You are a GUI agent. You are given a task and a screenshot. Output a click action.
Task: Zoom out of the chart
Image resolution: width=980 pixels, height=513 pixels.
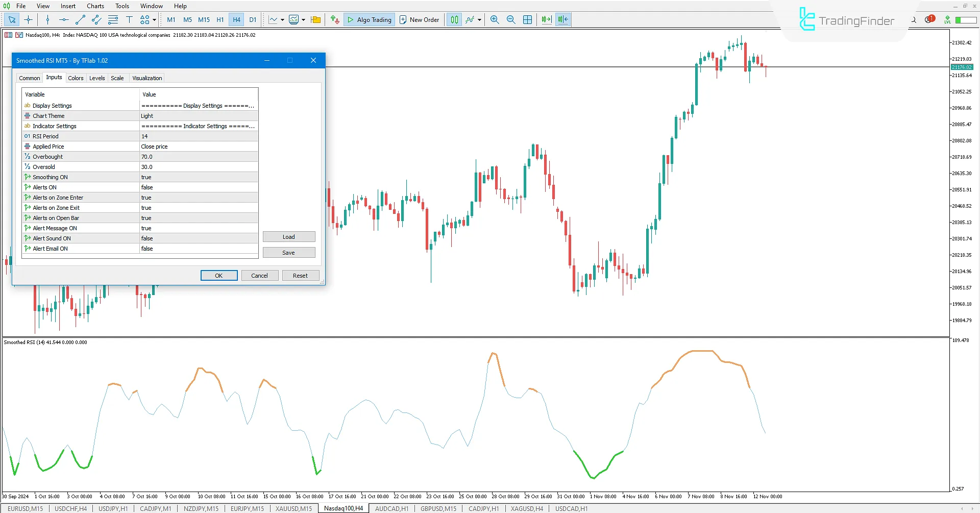pyautogui.click(x=511, y=19)
